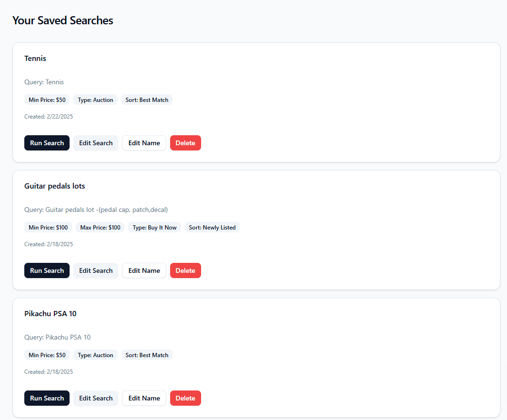Click Max Price $100 badge in Guitar pedals card

pos(100,227)
